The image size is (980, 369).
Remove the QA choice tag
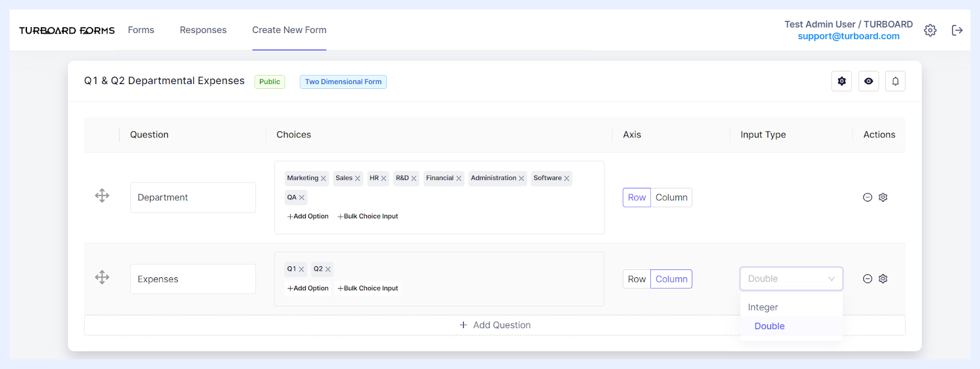click(x=302, y=197)
